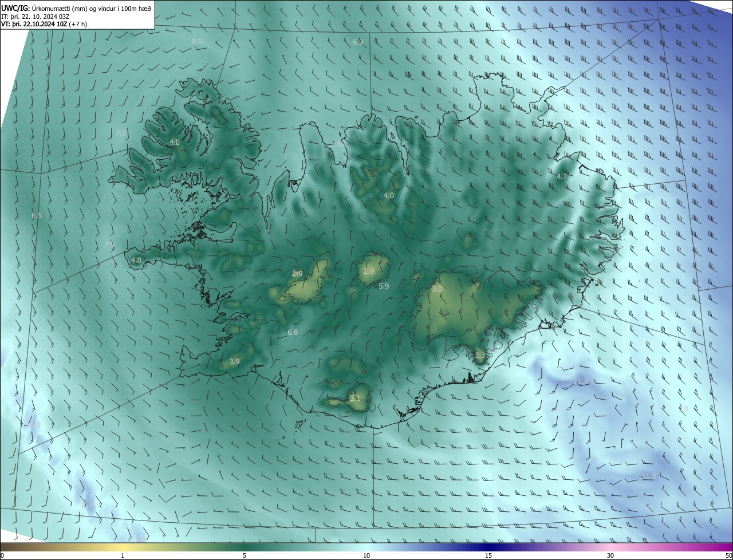Click the 4.0 value on the Westfjords peninsula
Screen dimensions: 733x560
(175, 142)
